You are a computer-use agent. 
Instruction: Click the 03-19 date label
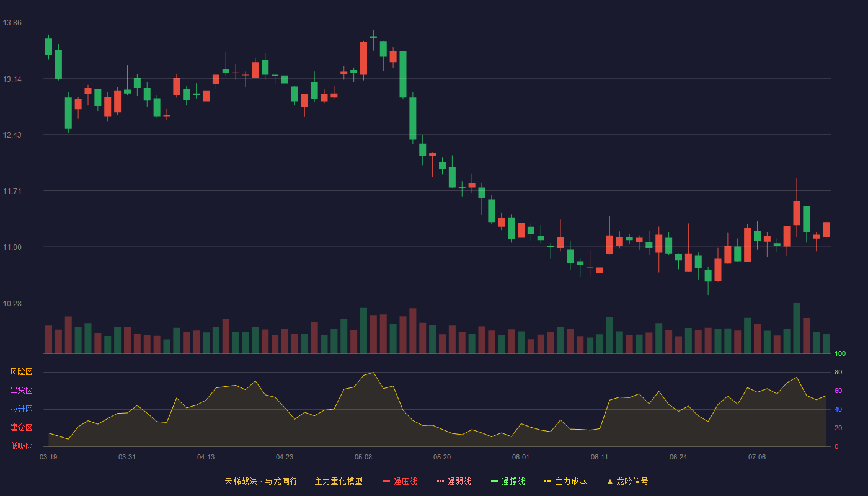[48, 457]
